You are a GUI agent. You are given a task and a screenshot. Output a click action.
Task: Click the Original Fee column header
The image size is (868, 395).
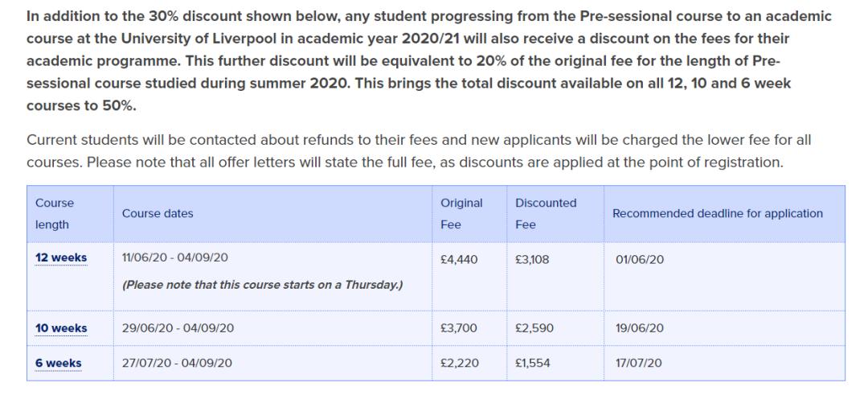point(461,214)
